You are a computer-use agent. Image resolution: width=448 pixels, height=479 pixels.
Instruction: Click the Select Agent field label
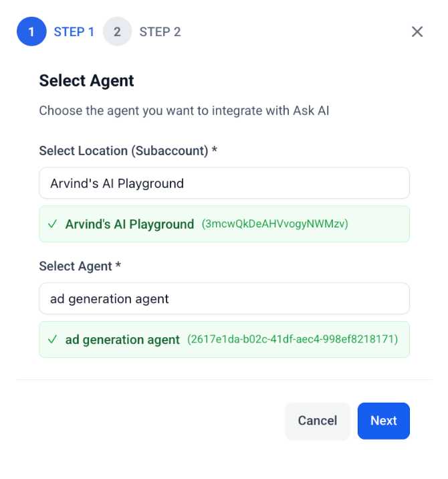[x=76, y=266]
